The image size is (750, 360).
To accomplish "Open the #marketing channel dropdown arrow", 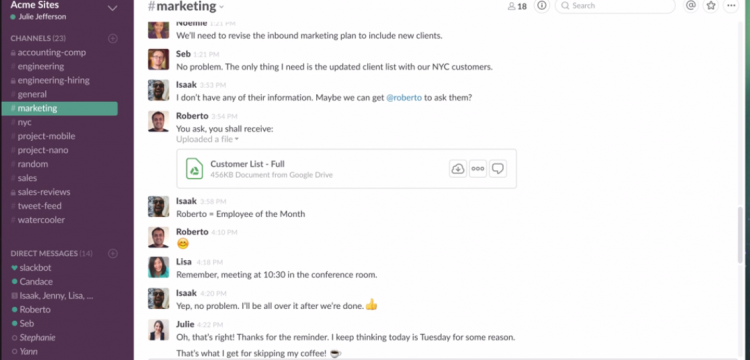I will click(x=221, y=7).
